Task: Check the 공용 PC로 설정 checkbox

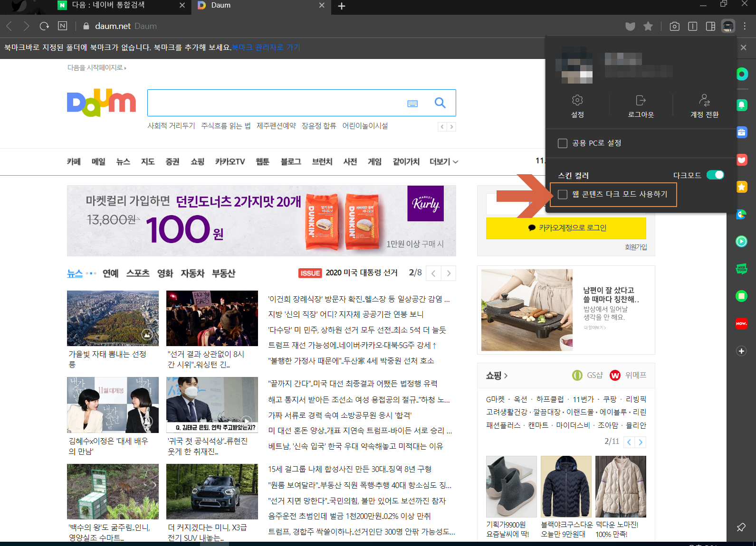Action: click(563, 143)
